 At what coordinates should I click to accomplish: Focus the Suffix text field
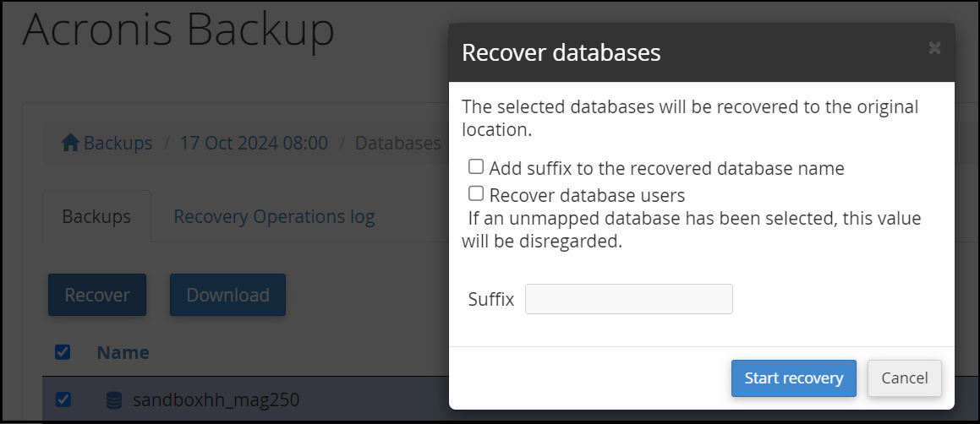coord(629,299)
